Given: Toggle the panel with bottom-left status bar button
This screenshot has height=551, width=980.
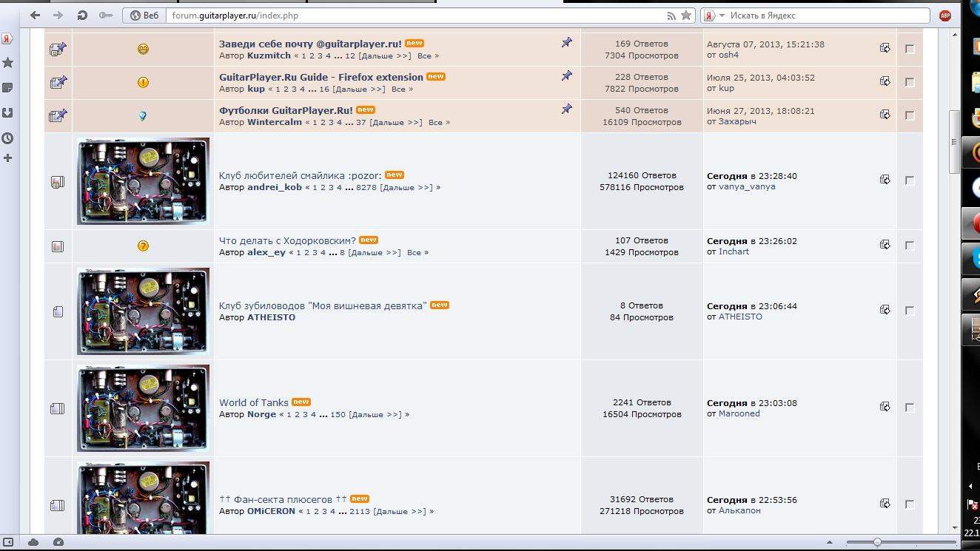Looking at the screenshot, I should (7, 542).
